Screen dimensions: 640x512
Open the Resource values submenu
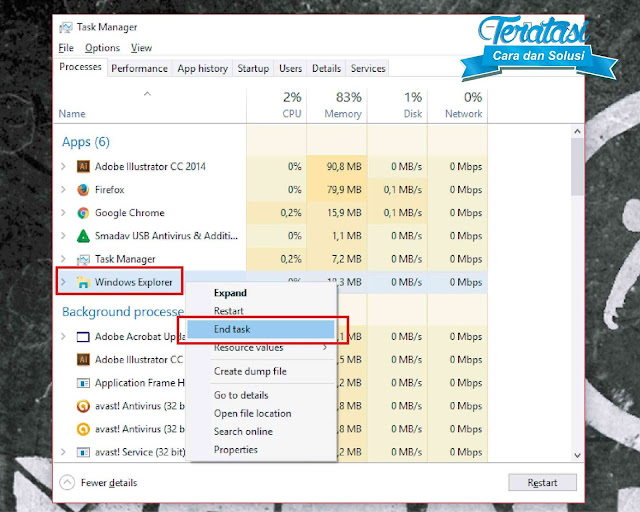[x=261, y=348]
